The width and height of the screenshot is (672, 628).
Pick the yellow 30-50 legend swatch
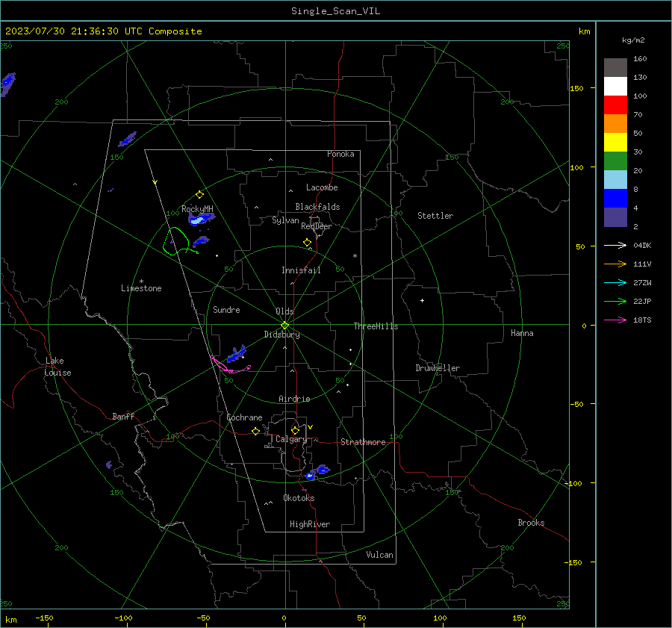615,143
